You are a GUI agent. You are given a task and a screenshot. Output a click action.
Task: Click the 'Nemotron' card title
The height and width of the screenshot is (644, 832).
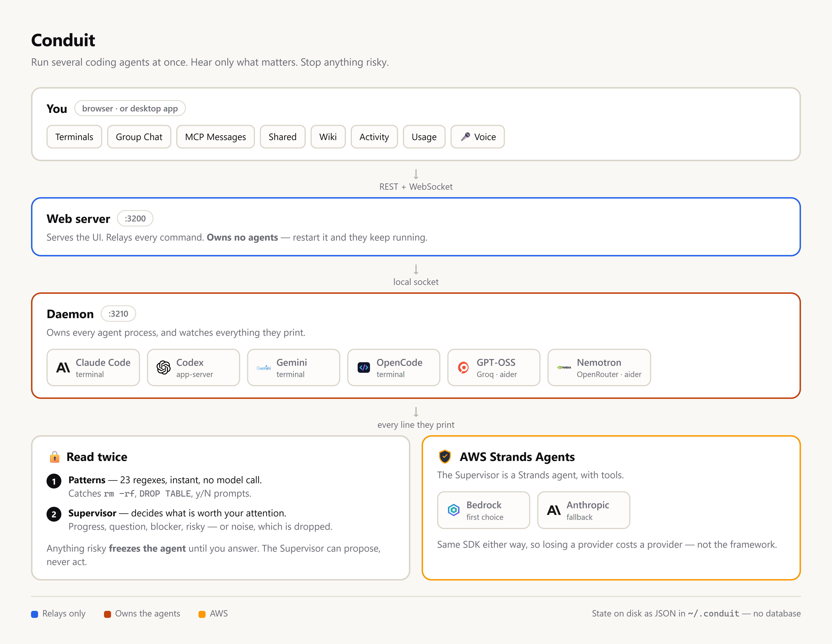click(x=599, y=362)
